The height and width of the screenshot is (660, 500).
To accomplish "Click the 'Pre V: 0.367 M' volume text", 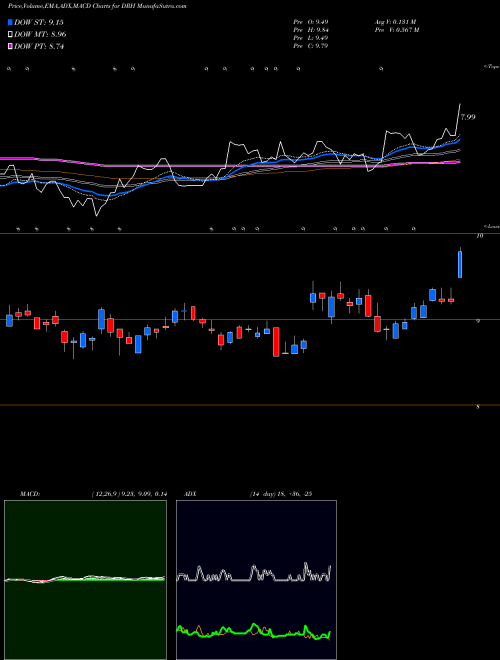I will 396,30.
